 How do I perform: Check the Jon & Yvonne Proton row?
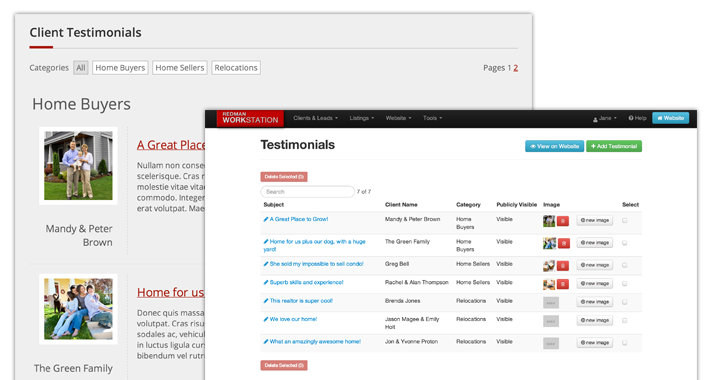pyautogui.click(x=625, y=343)
